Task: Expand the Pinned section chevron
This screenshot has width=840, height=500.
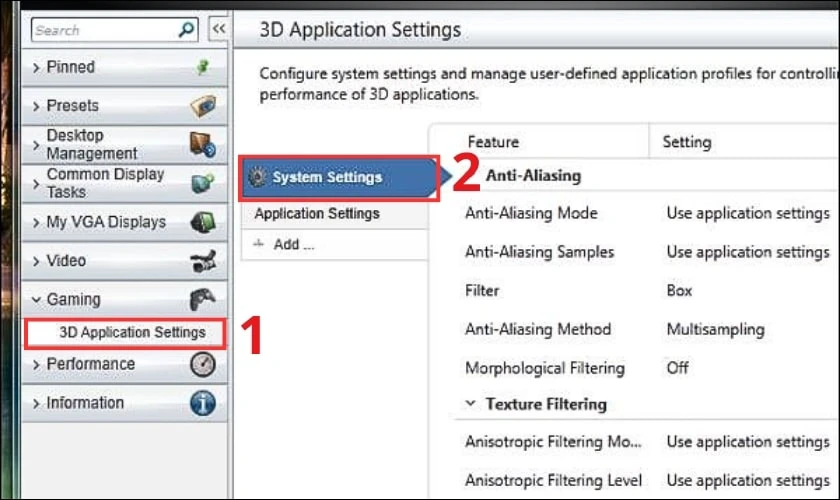Action: [36, 68]
